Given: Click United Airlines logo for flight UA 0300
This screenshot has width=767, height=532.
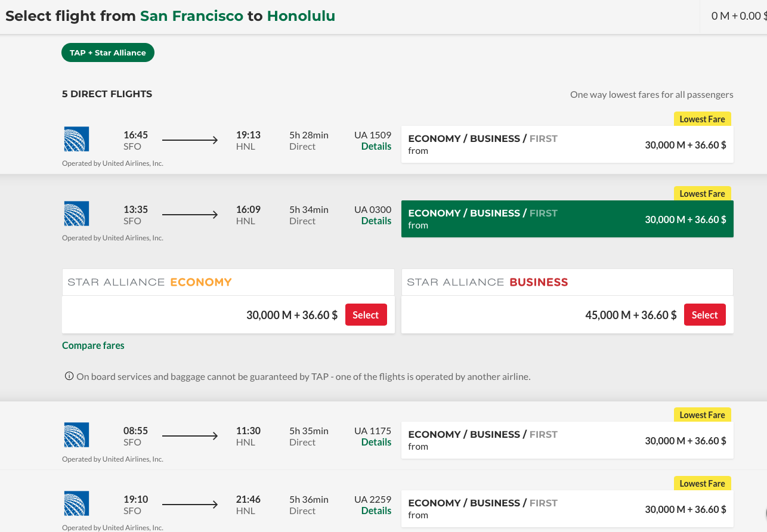Looking at the screenshot, I should click(x=76, y=214).
